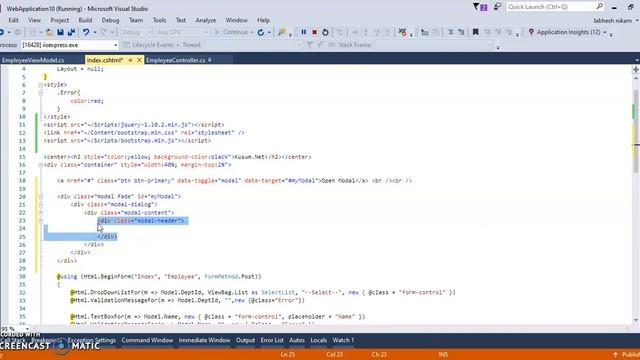640x360 pixels.
Task: Open the Debug menu
Action: pos(110,20)
